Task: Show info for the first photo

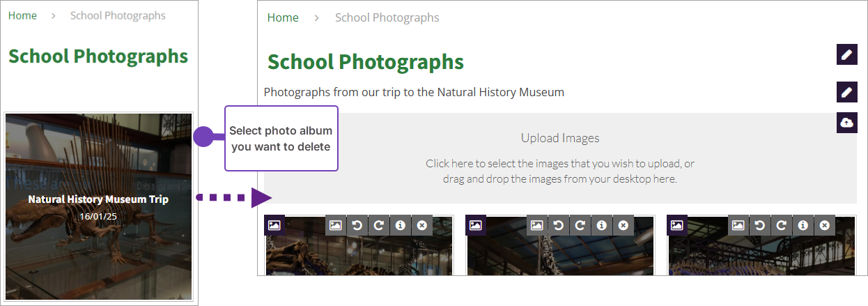Action: click(x=400, y=225)
